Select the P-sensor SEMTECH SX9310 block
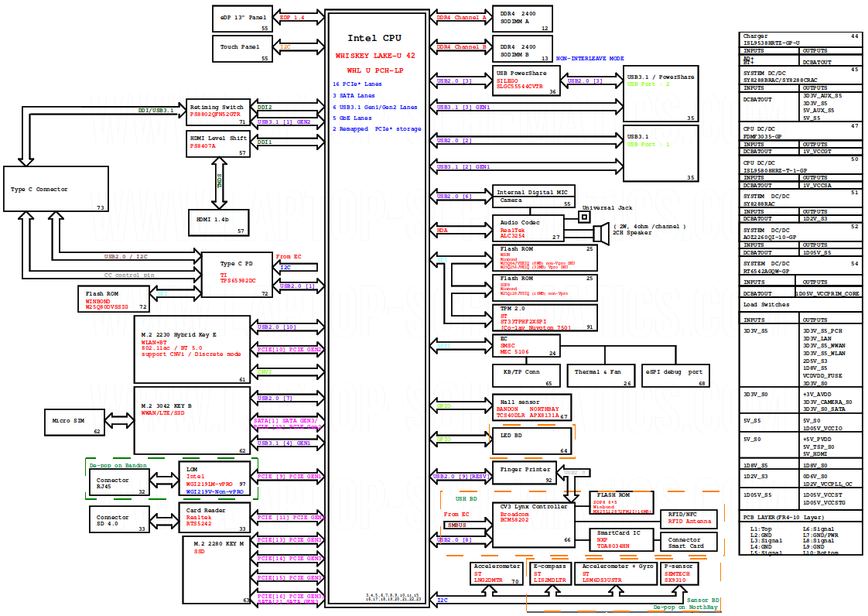 [x=679, y=574]
